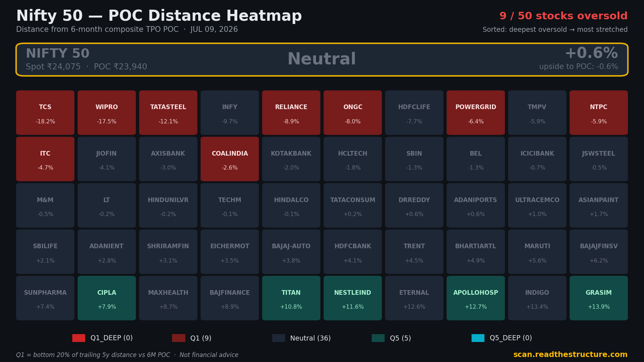Click the 'Neutral (36)' legend label
Image resolution: width=644 pixels, height=362 pixels.
(311, 338)
